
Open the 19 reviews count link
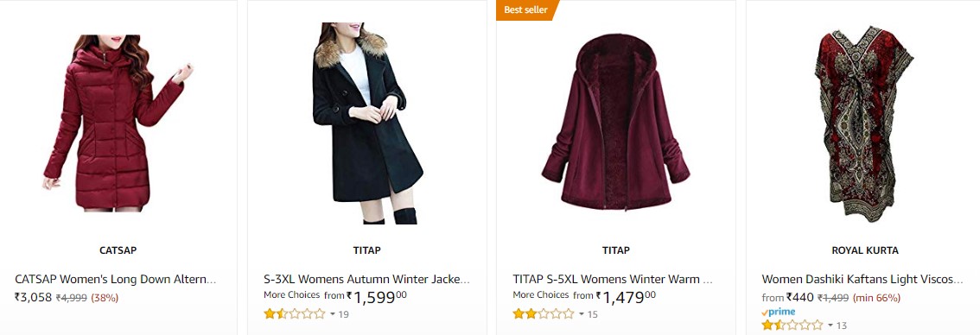pos(343,314)
